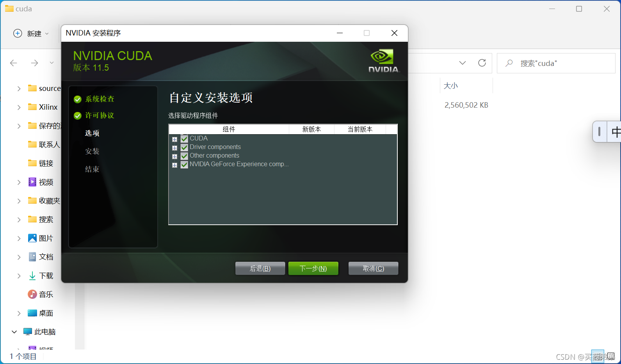Viewport: 621px width, 364px height.
Task: Click the NVIDIA logo in installer header
Action: pyautogui.click(x=384, y=61)
